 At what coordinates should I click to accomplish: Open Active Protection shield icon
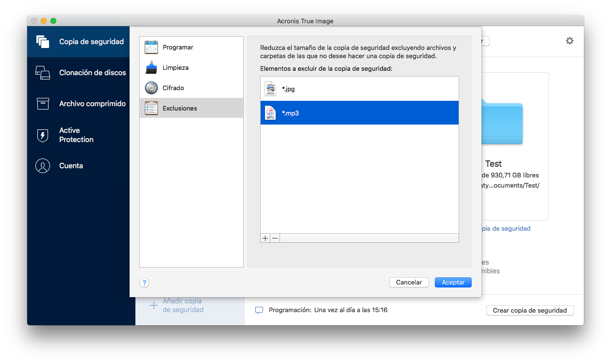pos(43,135)
